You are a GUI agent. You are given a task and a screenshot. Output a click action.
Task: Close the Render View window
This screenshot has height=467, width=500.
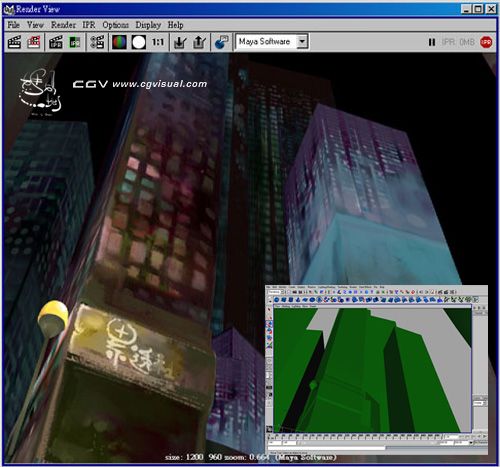click(x=491, y=9)
